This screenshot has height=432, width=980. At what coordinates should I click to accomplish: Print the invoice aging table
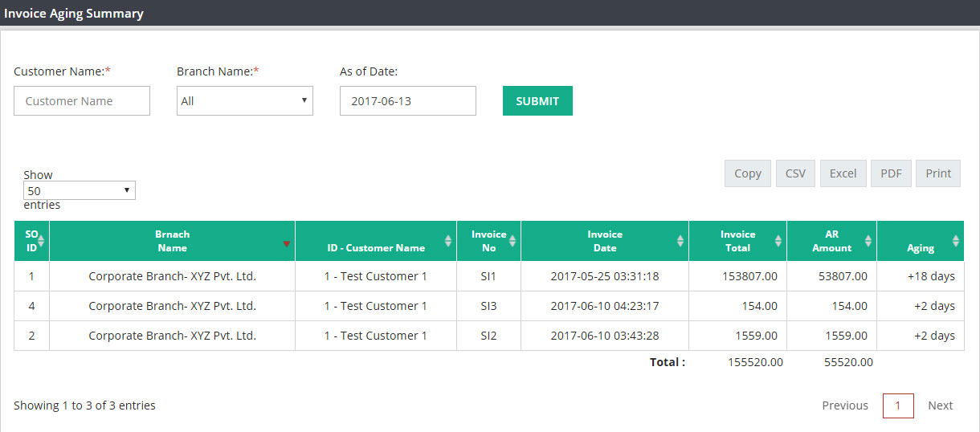click(938, 173)
